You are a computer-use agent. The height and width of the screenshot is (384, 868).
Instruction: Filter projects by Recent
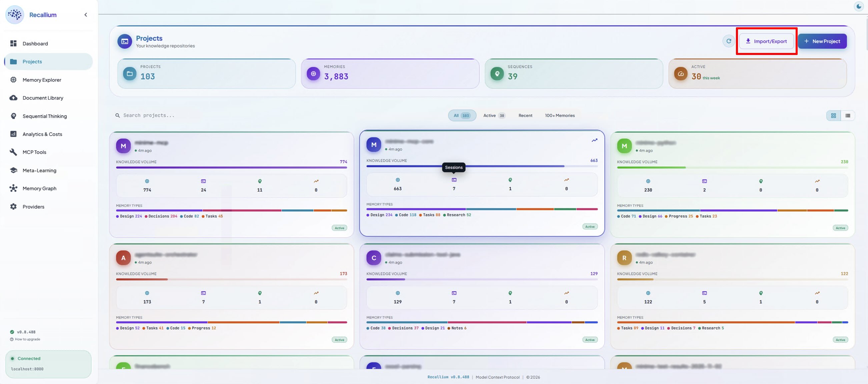[x=525, y=116]
